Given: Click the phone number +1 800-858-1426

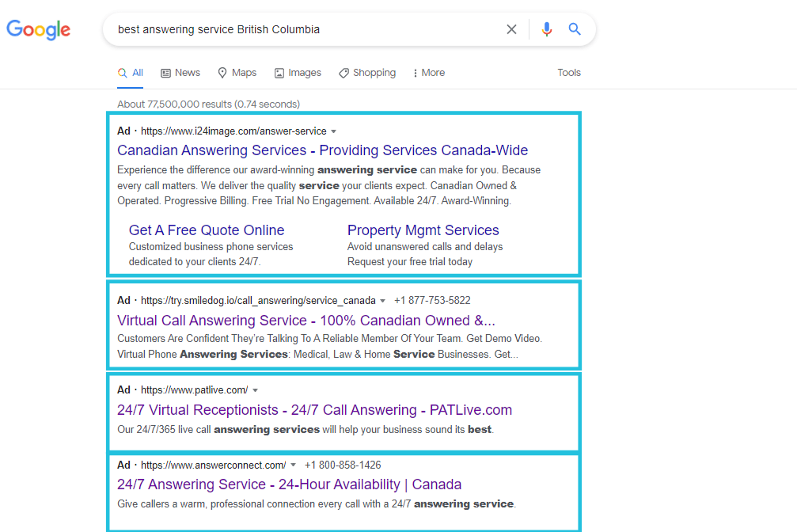Looking at the screenshot, I should click(343, 465).
